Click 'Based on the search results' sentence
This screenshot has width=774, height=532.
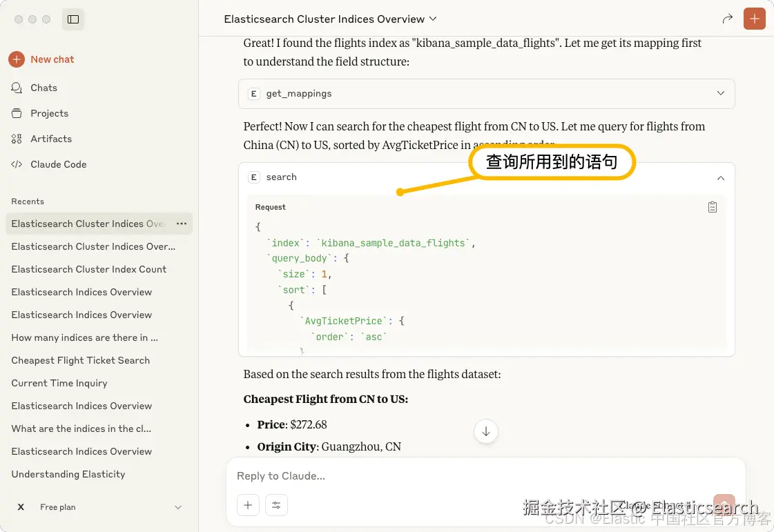coord(372,374)
